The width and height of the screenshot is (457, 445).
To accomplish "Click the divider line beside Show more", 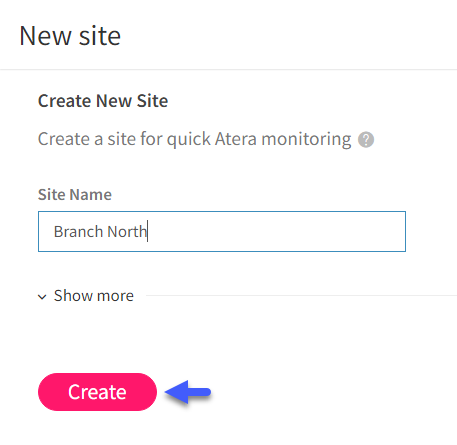I will coord(301,295).
